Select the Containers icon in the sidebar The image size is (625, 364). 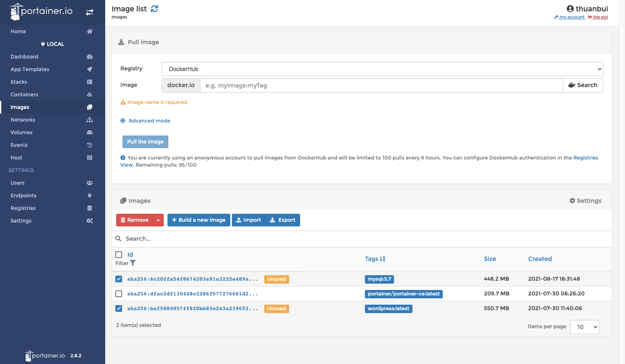click(x=90, y=94)
